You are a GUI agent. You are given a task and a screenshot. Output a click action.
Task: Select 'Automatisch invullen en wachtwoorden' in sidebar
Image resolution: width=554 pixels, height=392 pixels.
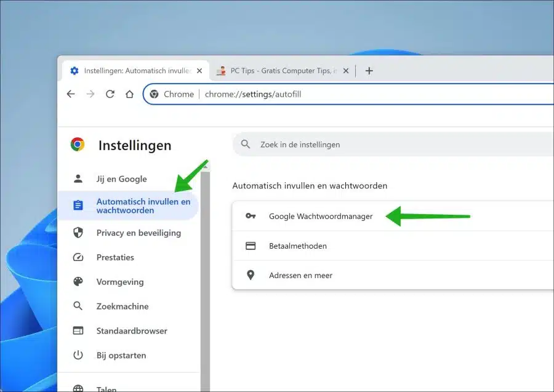(128, 206)
